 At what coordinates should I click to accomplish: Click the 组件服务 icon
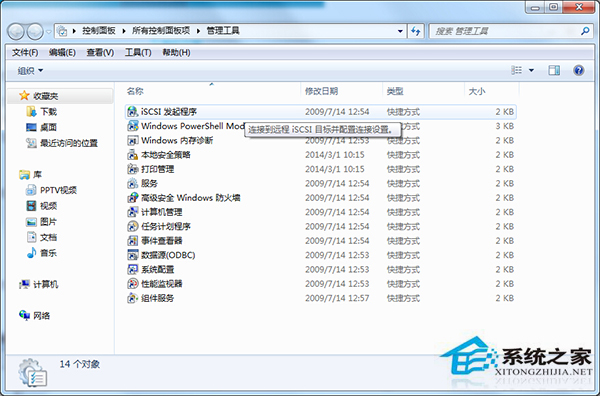pos(132,298)
